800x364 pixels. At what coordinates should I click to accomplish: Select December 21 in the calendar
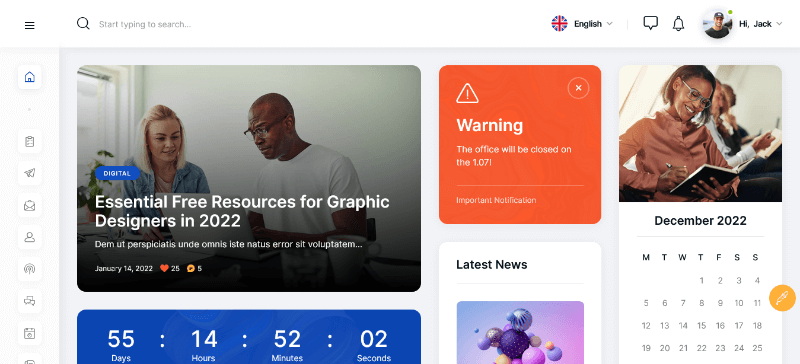click(x=683, y=348)
